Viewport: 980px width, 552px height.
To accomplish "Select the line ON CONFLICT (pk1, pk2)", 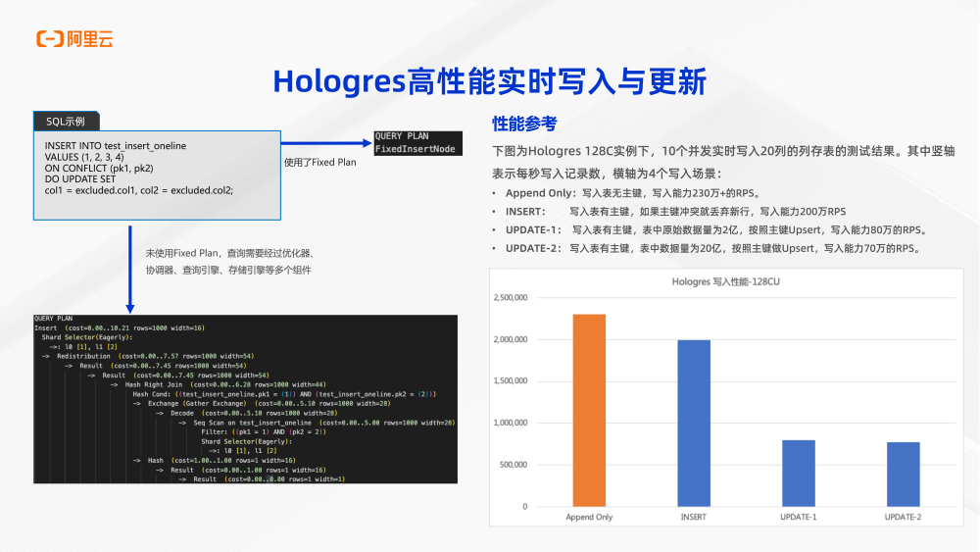I will click(x=99, y=169).
